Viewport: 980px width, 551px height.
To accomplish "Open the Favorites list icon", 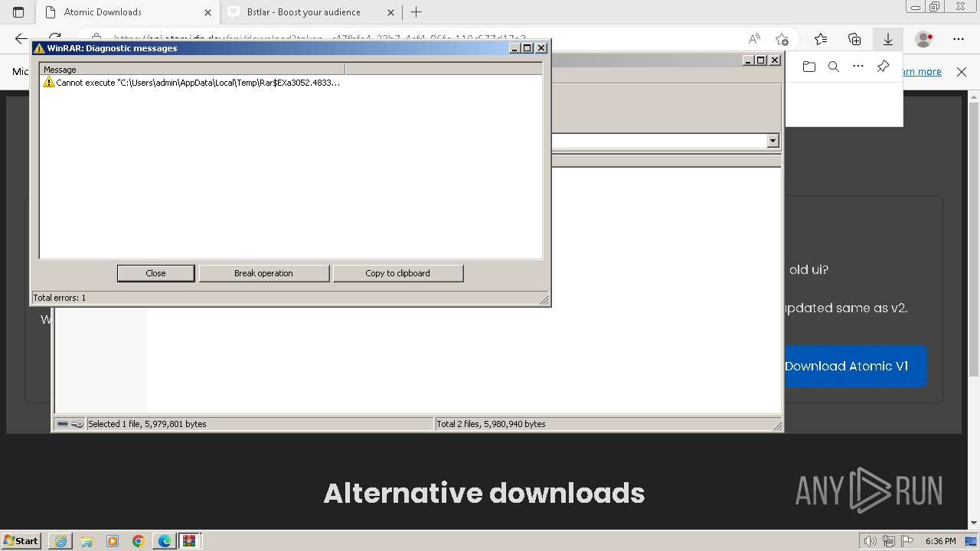I will click(821, 39).
